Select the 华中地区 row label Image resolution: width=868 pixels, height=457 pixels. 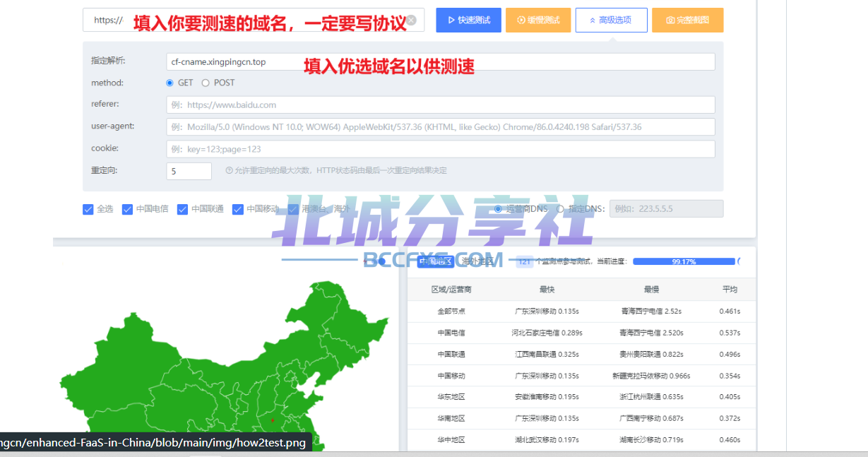pos(451,440)
